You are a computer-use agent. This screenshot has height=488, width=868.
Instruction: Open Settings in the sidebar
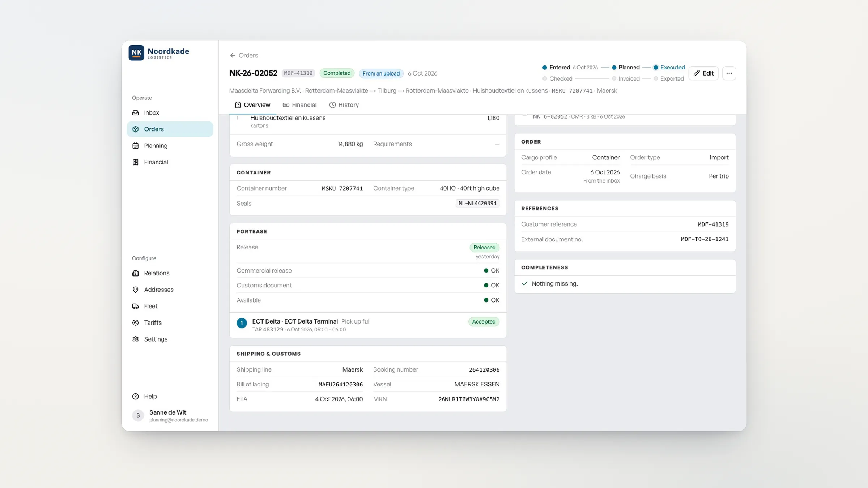(170, 339)
